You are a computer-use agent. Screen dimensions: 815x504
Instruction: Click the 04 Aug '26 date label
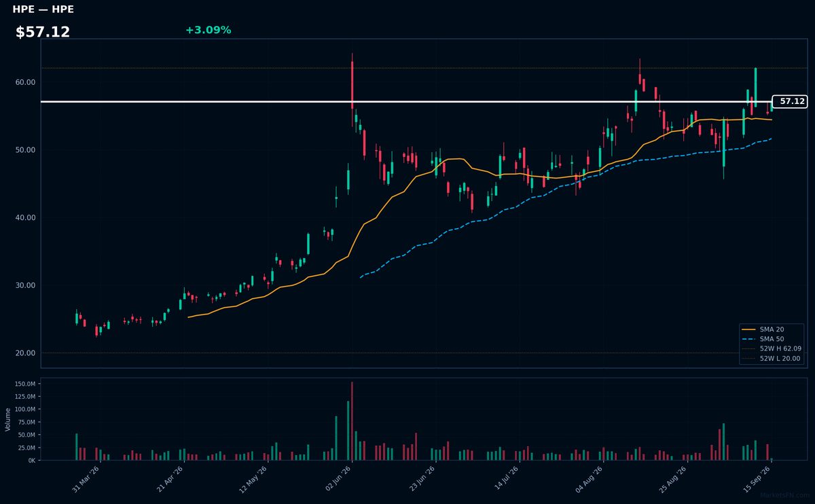click(x=587, y=479)
